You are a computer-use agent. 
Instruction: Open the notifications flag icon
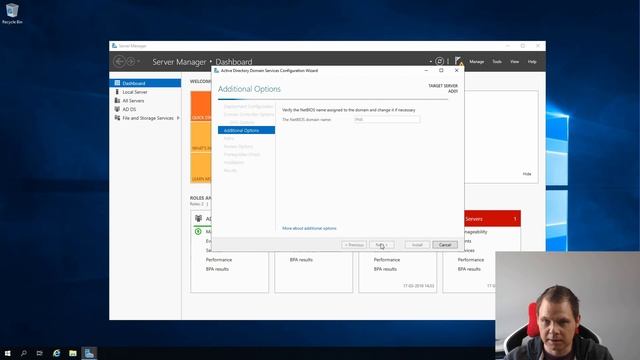pos(459,61)
